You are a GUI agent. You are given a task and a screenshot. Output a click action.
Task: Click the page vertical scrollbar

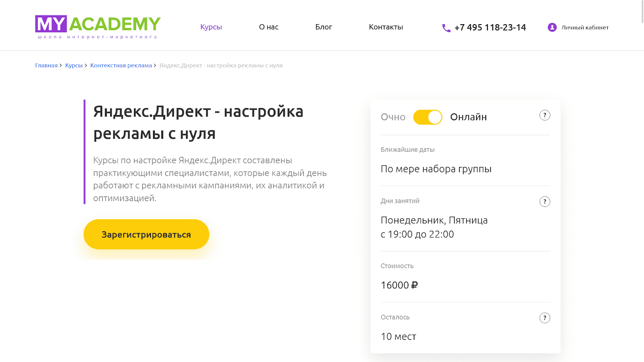coord(642,12)
